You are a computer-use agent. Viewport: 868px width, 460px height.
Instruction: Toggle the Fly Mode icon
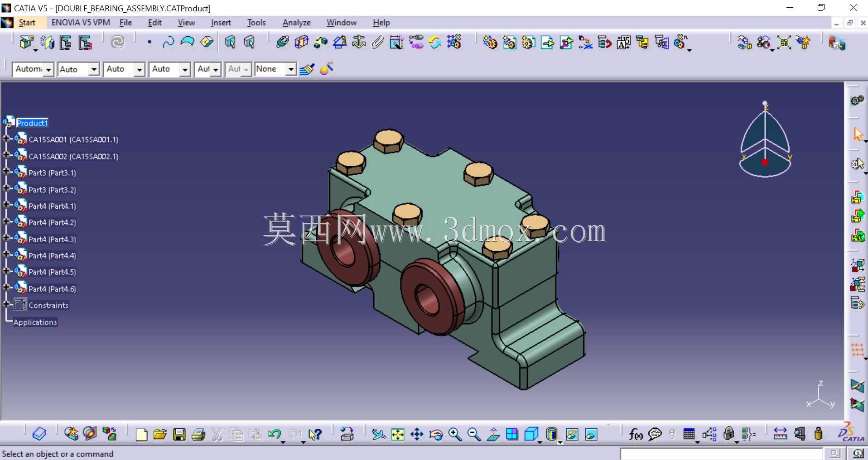pos(378,435)
